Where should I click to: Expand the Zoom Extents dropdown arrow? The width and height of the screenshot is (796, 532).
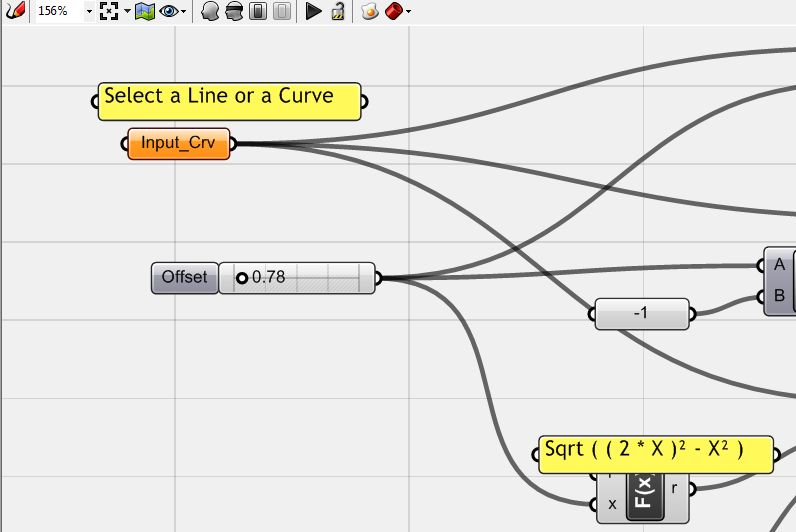pyautogui.click(x=127, y=12)
